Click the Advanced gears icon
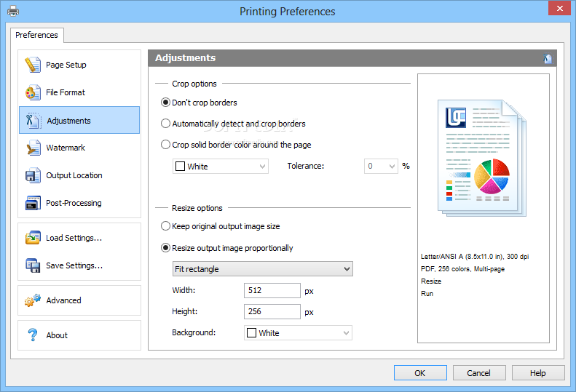576x392 pixels. click(x=33, y=300)
